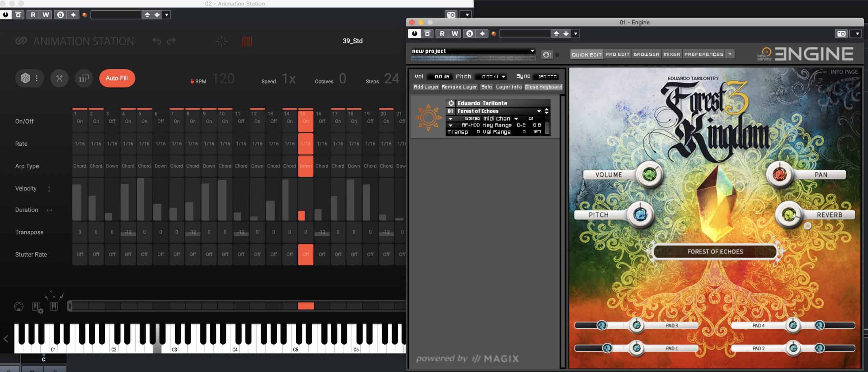Open the RF-HDD dropdown arrow
The height and width of the screenshot is (372, 868).
tap(451, 125)
